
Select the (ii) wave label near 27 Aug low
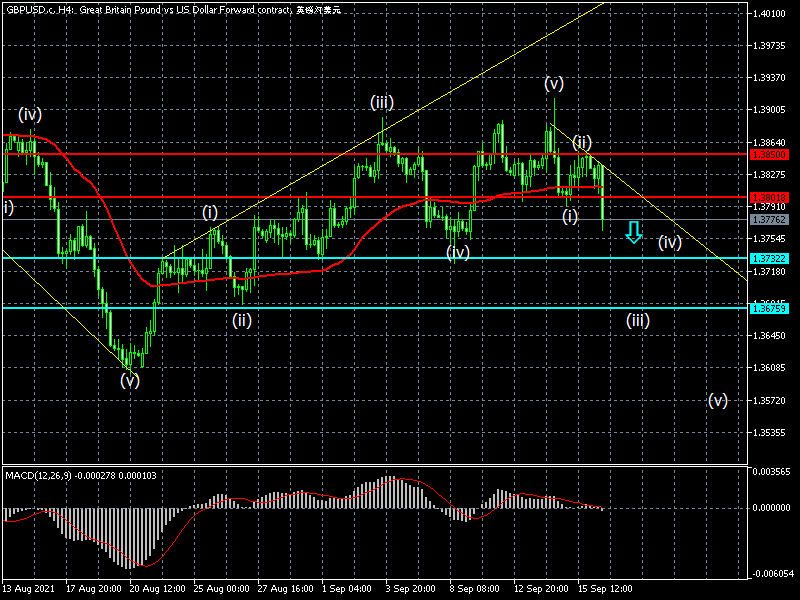tap(241, 320)
